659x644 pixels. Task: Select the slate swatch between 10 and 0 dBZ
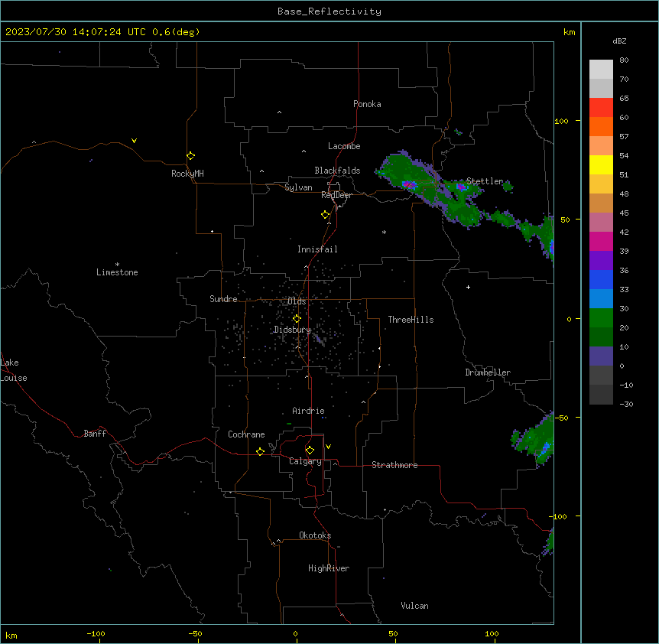(601, 356)
